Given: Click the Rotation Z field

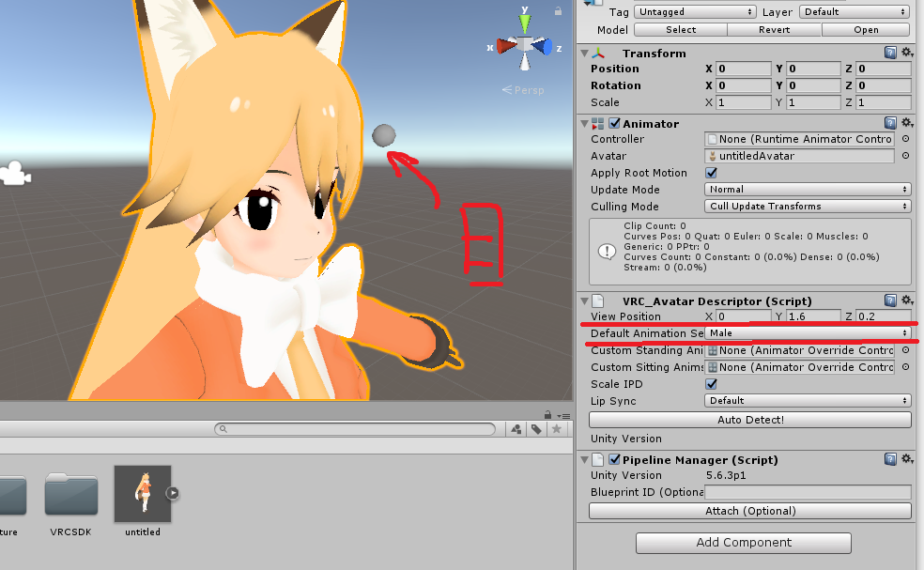Looking at the screenshot, I should tap(884, 85).
